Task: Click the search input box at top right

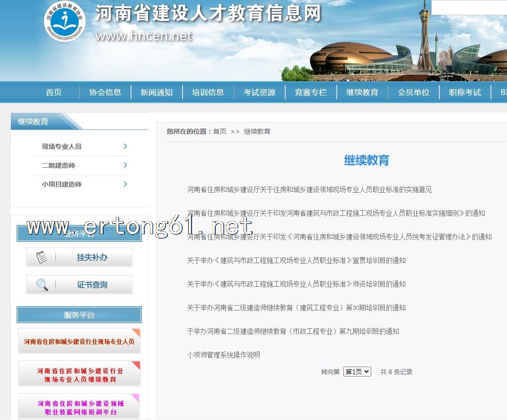Action: coord(468,8)
